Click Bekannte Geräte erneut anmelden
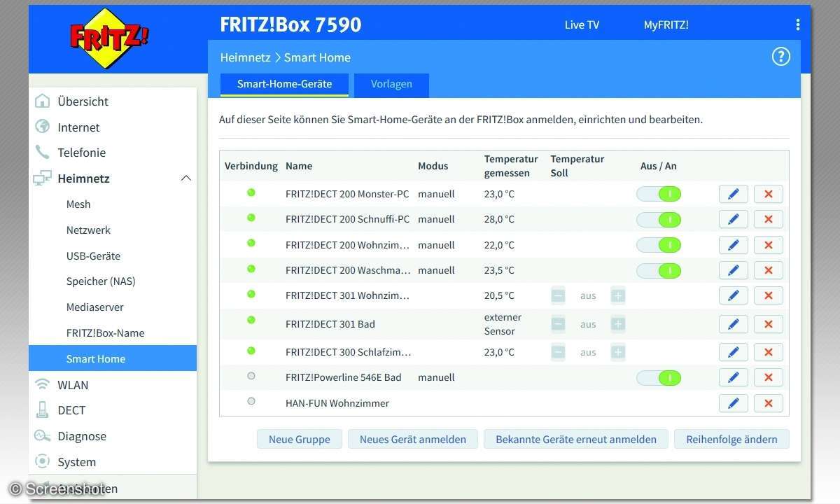Screen dimensions: 840x504 576,439
